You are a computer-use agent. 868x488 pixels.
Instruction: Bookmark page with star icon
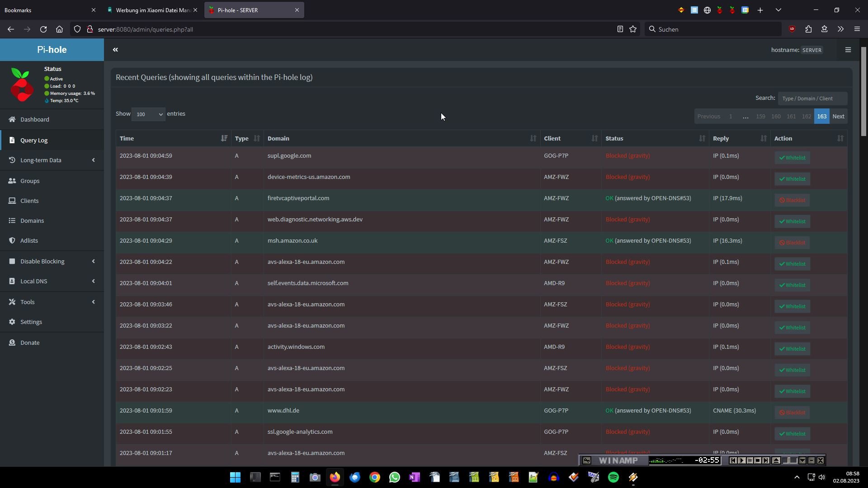click(x=633, y=29)
